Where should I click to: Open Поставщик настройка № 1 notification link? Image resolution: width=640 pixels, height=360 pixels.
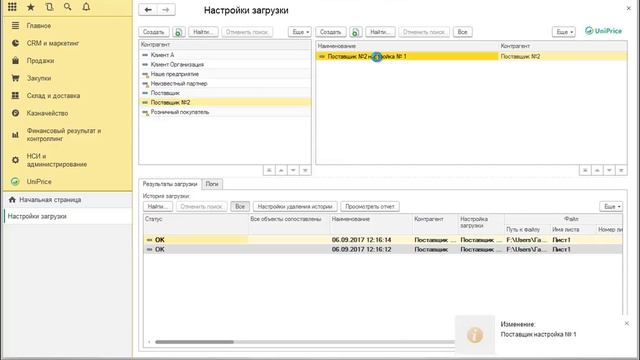click(x=538, y=334)
